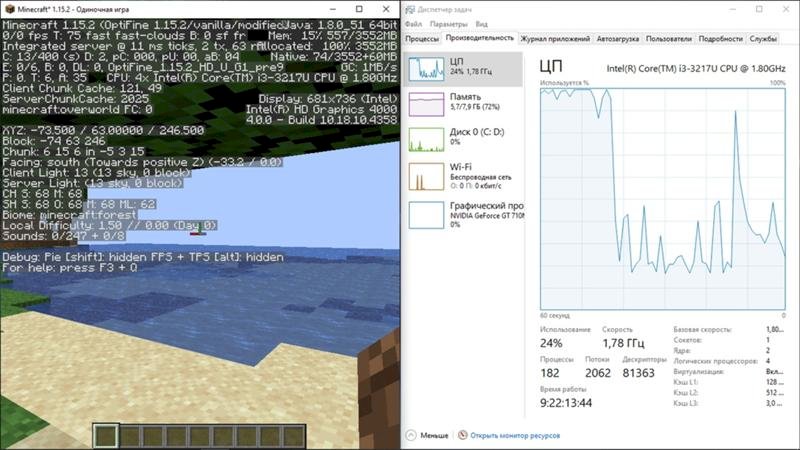This screenshot has width=800, height=450.
Task: Click the uptime value 9:22:13:44
Action: tap(566, 403)
